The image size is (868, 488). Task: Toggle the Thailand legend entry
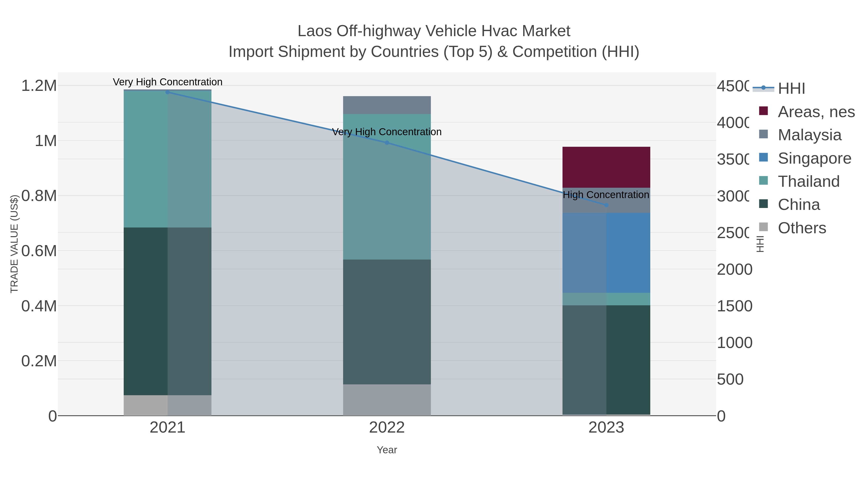(x=799, y=181)
